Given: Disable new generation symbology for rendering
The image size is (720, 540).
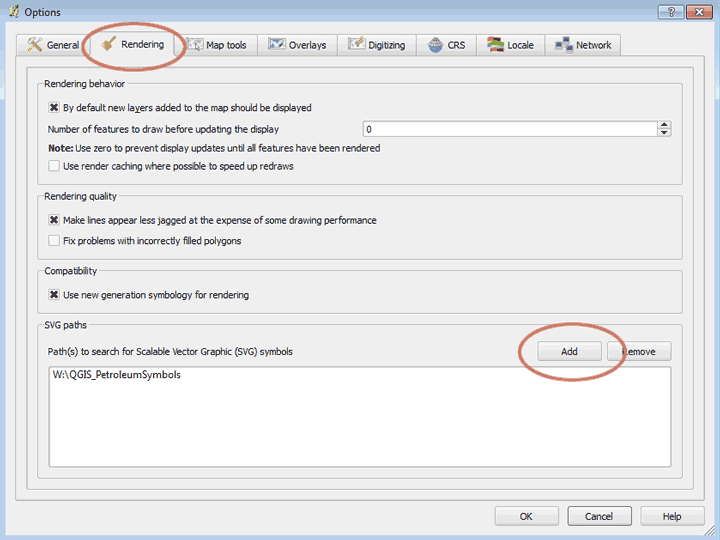Looking at the screenshot, I should pyautogui.click(x=54, y=295).
